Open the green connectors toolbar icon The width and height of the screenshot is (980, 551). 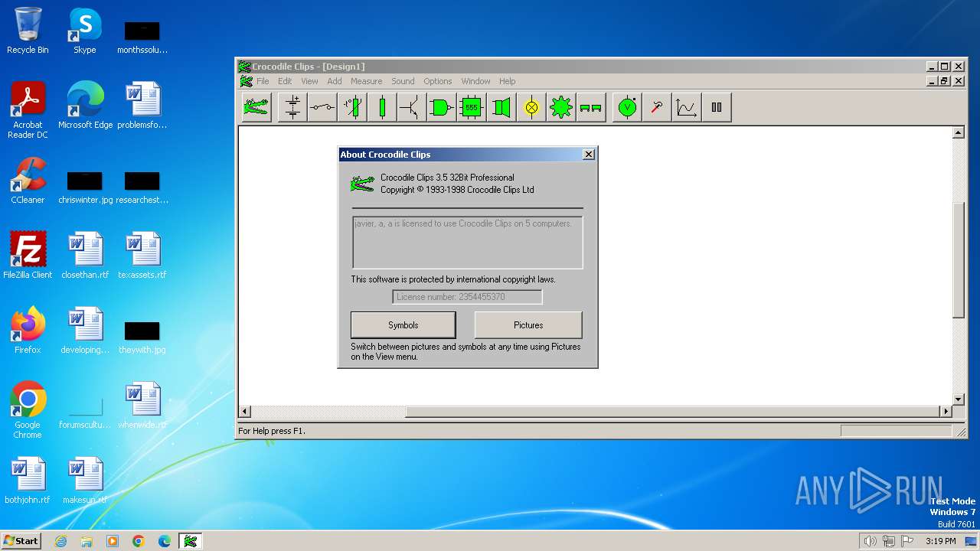coord(591,107)
